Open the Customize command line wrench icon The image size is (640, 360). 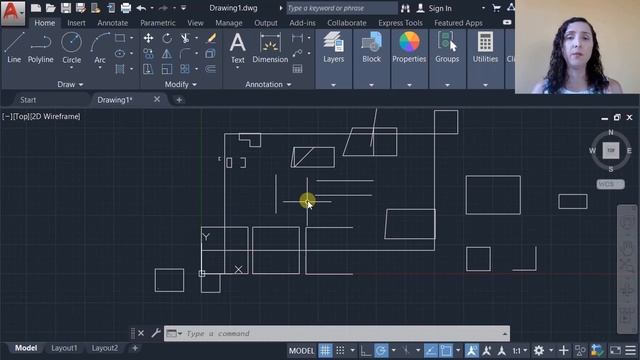point(156,333)
